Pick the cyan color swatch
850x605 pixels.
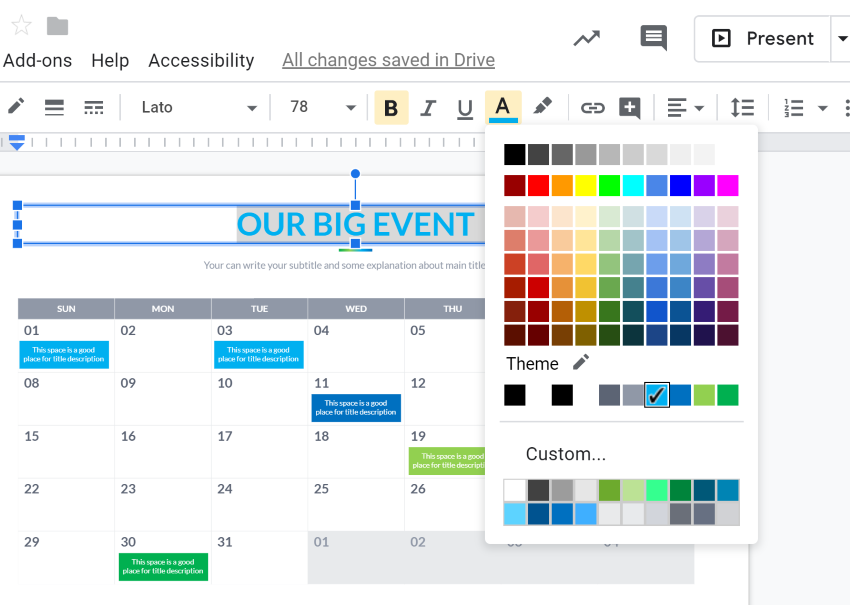pos(633,185)
